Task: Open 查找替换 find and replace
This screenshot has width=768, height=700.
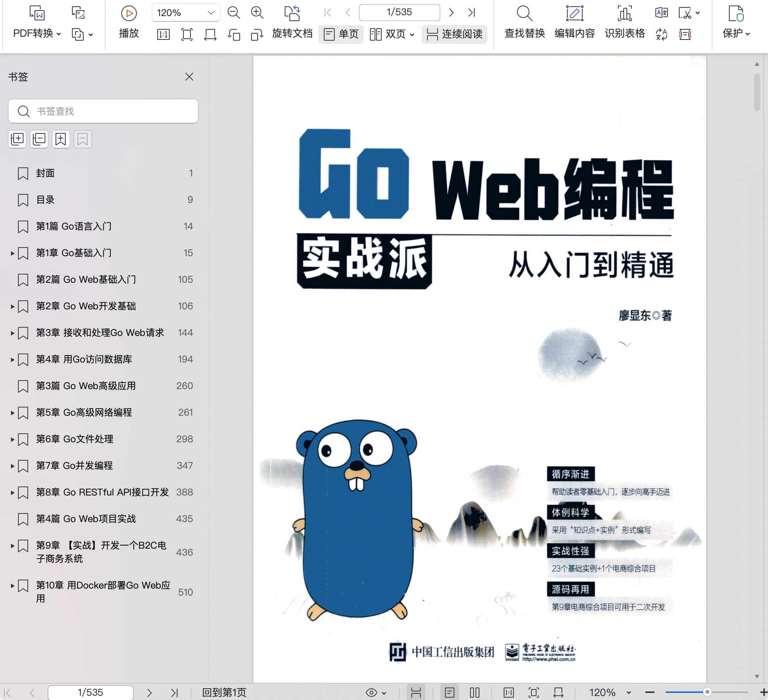Action: [x=524, y=23]
